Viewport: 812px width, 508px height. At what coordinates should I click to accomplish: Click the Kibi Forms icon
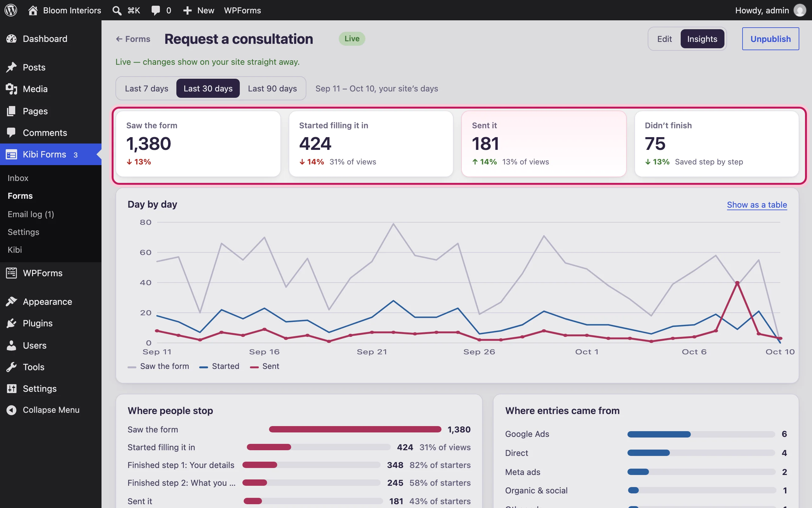coord(11,155)
